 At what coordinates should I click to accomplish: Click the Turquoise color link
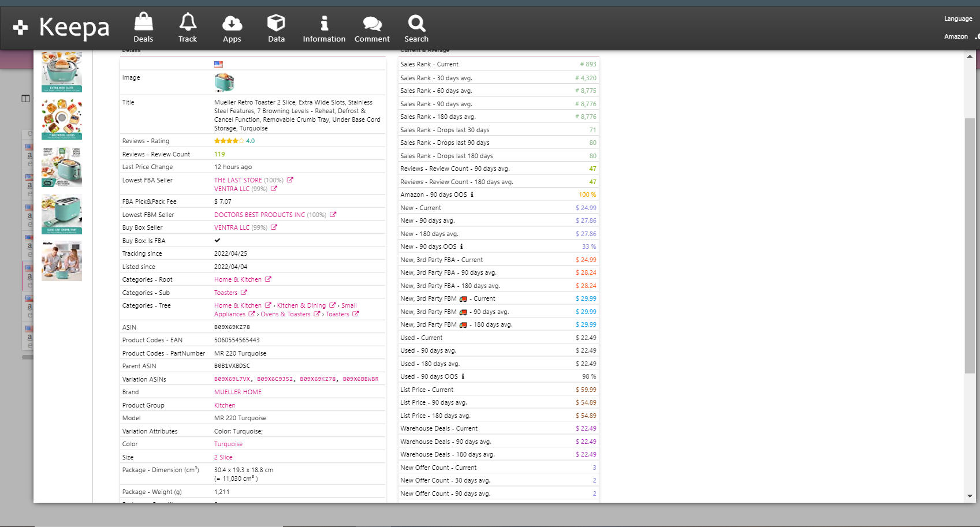pos(228,444)
